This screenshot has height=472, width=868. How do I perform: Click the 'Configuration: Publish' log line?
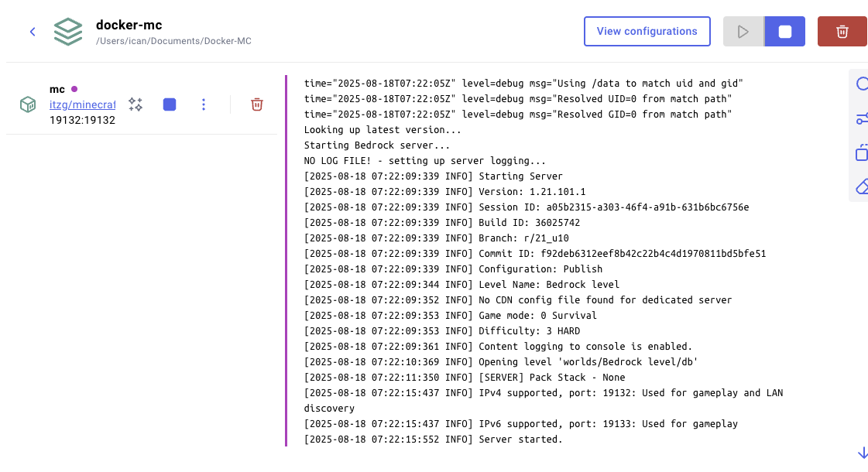453,269
